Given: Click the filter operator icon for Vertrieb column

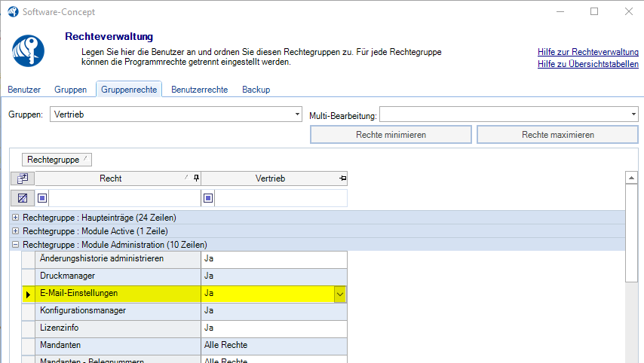Looking at the screenshot, I should coord(209,198).
